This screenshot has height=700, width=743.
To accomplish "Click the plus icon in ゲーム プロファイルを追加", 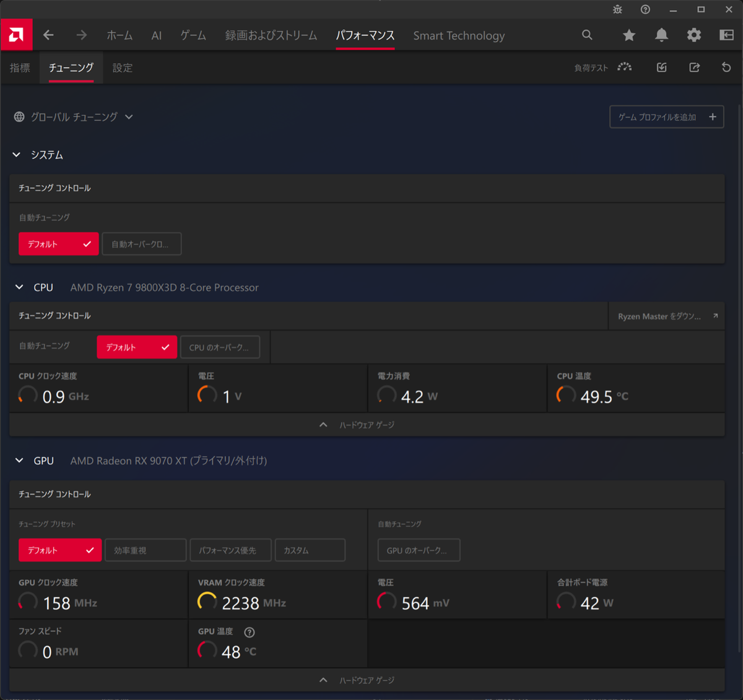I will pyautogui.click(x=713, y=117).
